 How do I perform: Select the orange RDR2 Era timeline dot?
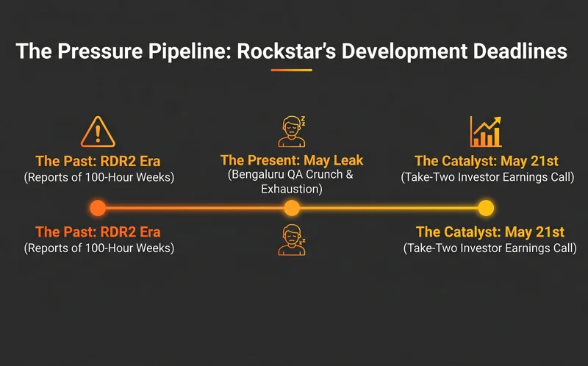coord(98,208)
